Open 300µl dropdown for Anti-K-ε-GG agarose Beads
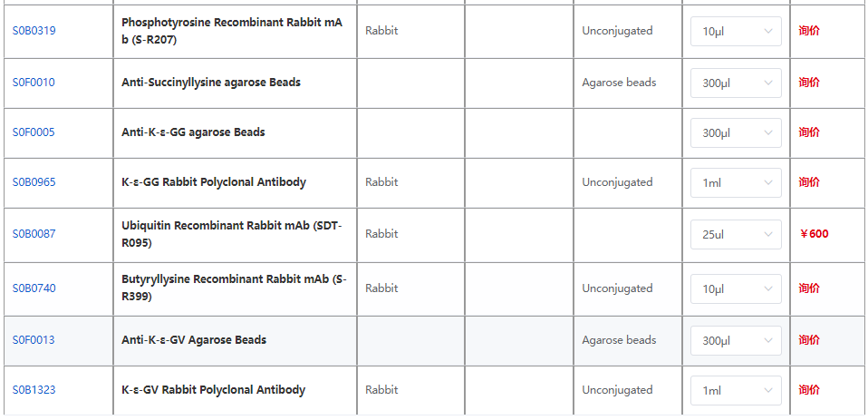Viewport: 868px width, 420px height. pos(736,133)
